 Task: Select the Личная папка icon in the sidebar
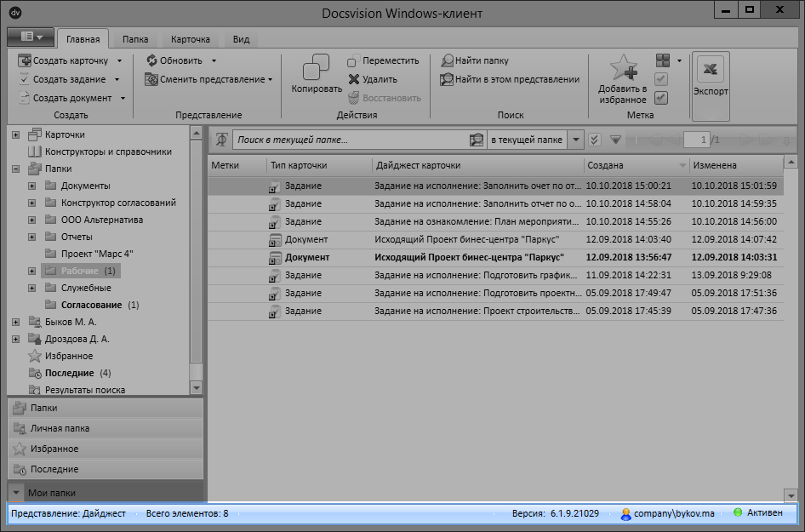pos(19,428)
